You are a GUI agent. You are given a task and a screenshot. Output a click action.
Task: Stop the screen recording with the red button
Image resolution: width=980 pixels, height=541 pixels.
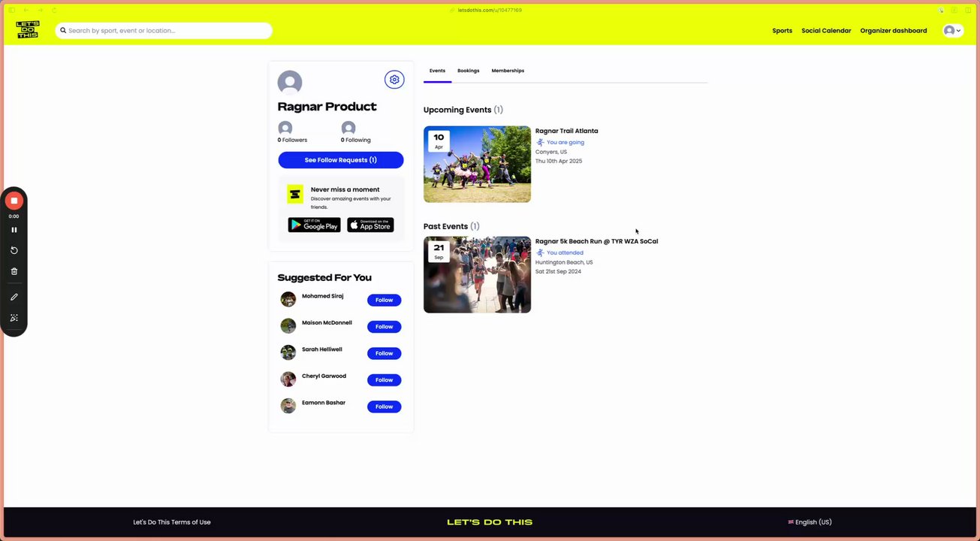[x=14, y=201]
